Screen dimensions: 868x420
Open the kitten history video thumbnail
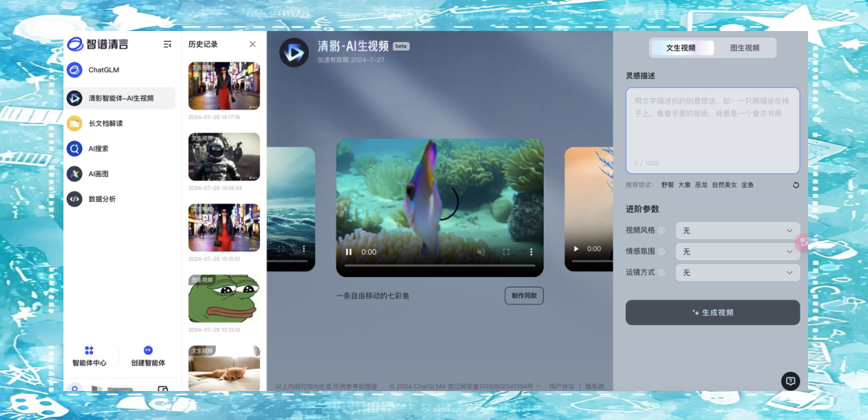coord(224,368)
